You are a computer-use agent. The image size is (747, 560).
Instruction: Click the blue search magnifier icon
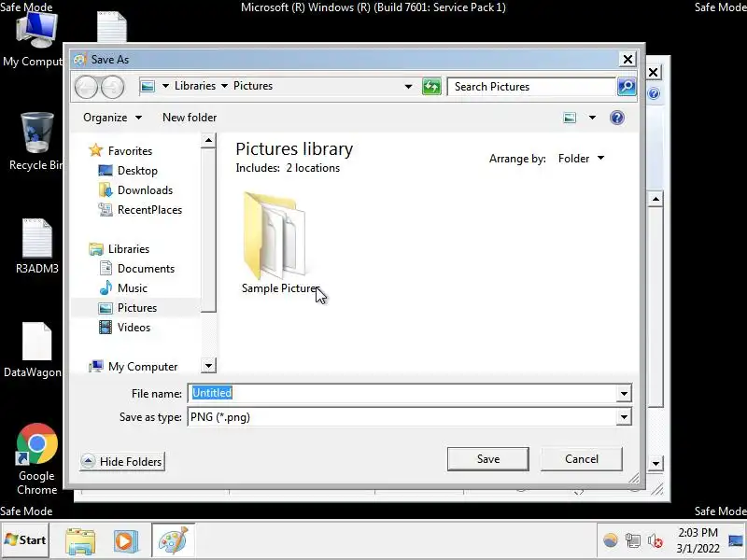627,86
